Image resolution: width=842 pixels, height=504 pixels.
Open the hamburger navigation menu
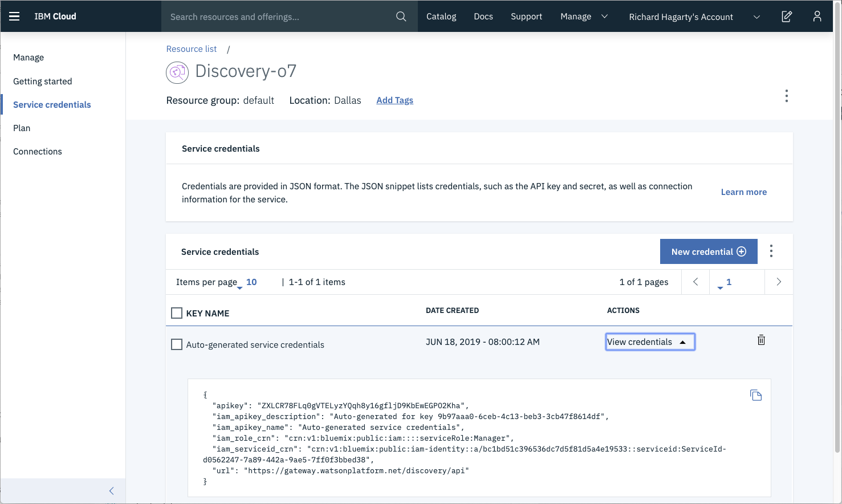pyautogui.click(x=14, y=17)
